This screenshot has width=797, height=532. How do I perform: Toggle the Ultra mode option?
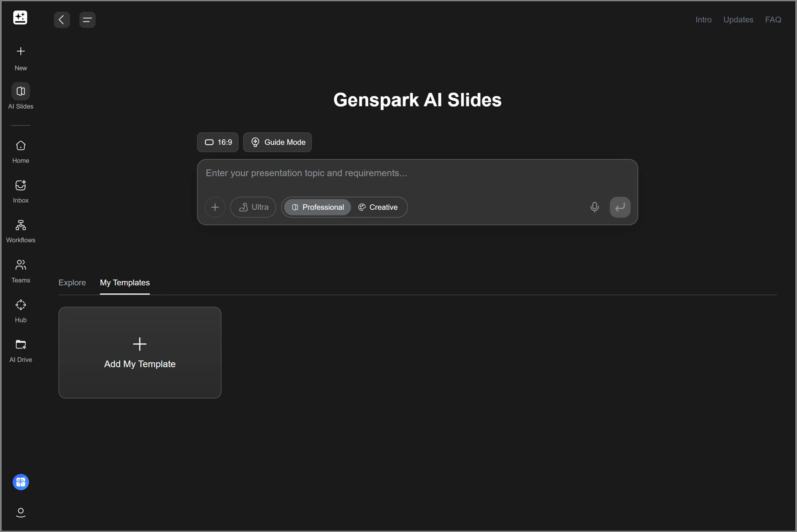click(x=254, y=207)
